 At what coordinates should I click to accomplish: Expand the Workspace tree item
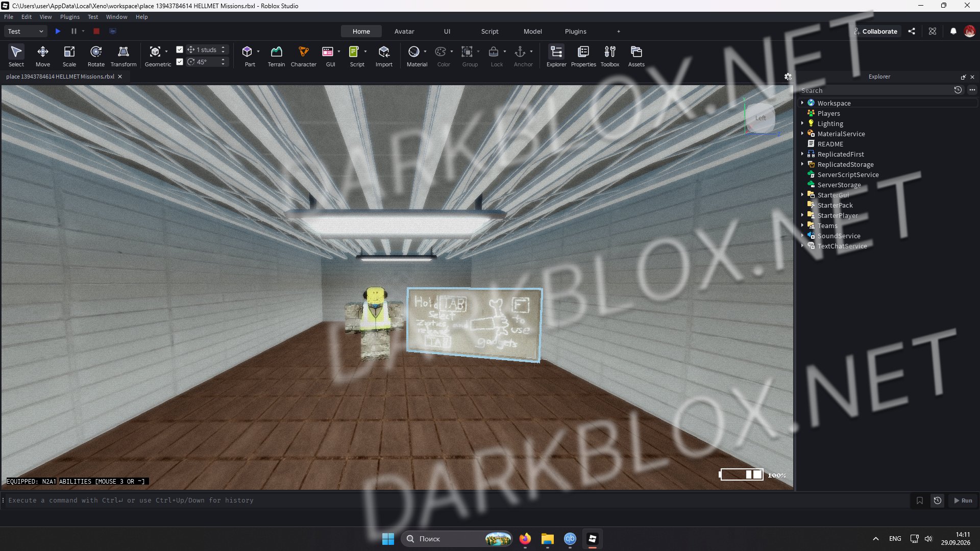point(802,103)
